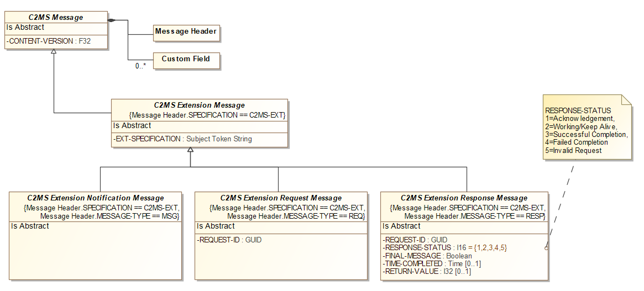This screenshot has width=644, height=291.
Task: Select the Message Header class box
Action: pos(186,32)
